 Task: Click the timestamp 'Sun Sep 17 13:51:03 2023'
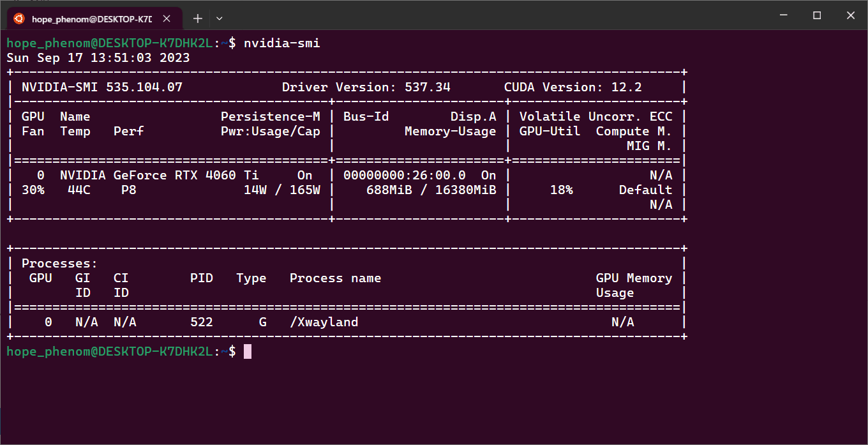click(x=98, y=58)
